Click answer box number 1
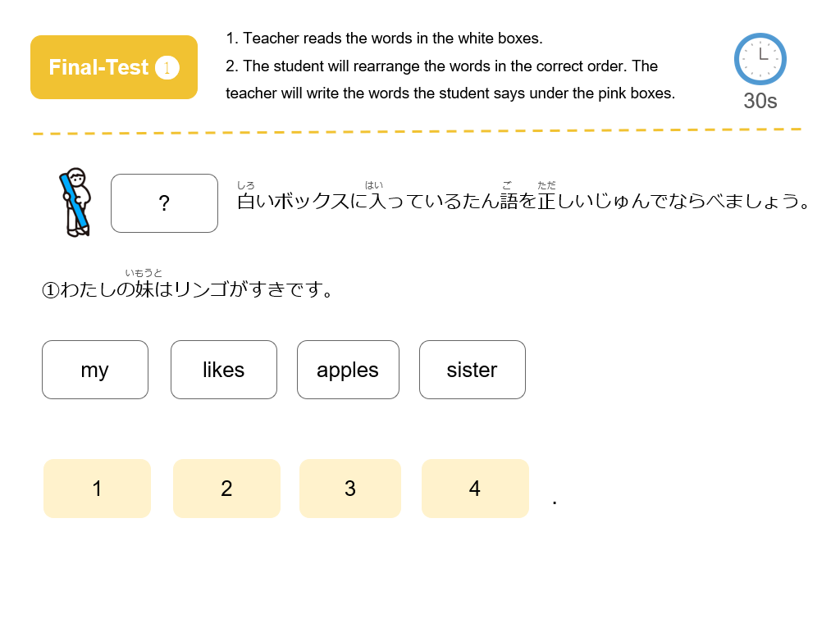The width and height of the screenshot is (840, 632). pos(97,489)
